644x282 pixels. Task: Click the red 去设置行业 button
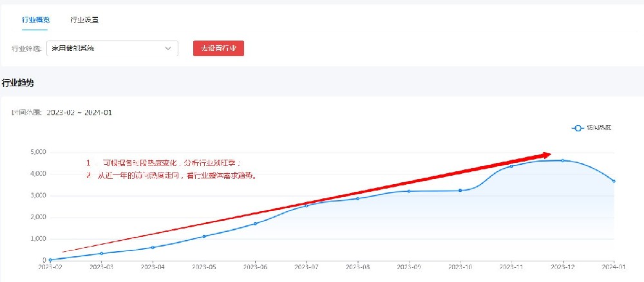(218, 48)
